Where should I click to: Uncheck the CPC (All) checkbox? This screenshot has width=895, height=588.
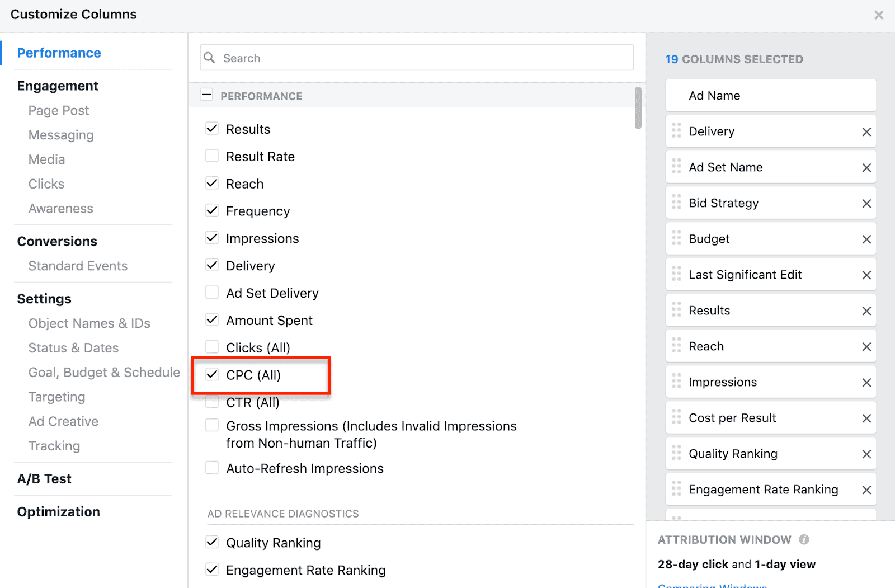pyautogui.click(x=212, y=375)
